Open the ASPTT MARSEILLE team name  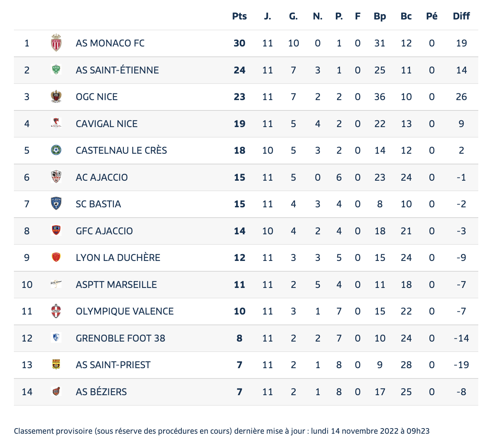point(116,284)
